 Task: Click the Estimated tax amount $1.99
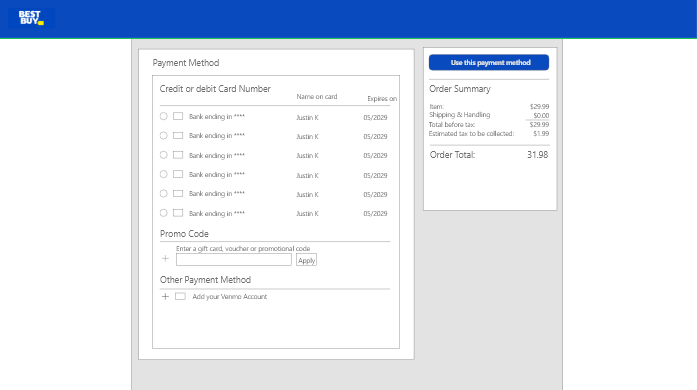click(541, 133)
